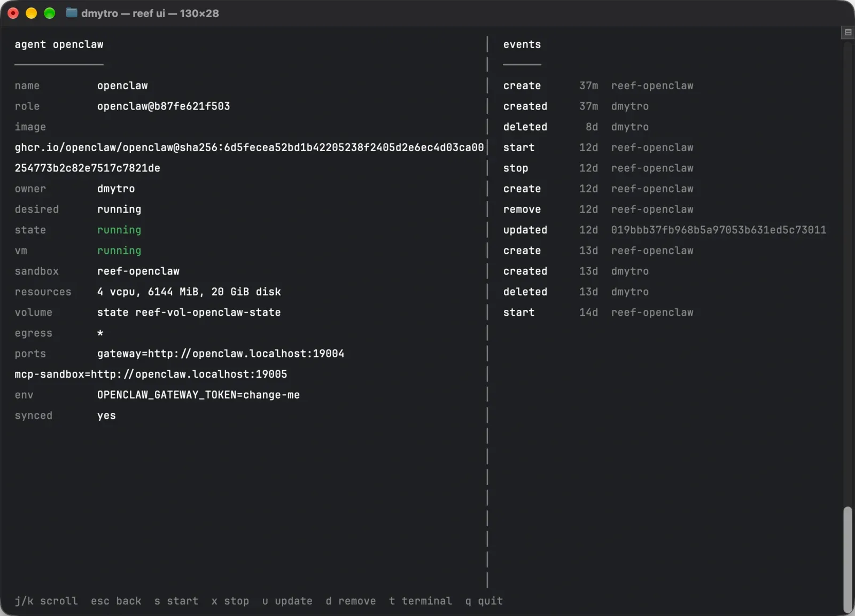Click the 'stop 12d reef-openclaw' event
The height and width of the screenshot is (616, 855).
click(x=598, y=168)
